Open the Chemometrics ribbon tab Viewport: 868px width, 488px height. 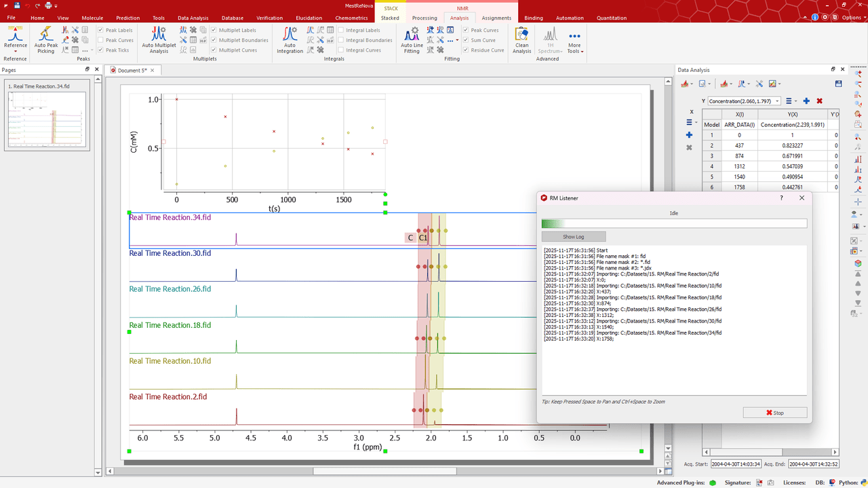351,18
